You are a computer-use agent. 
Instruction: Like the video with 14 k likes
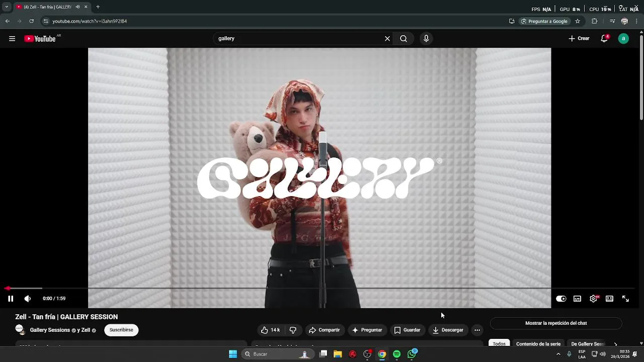pos(270,330)
